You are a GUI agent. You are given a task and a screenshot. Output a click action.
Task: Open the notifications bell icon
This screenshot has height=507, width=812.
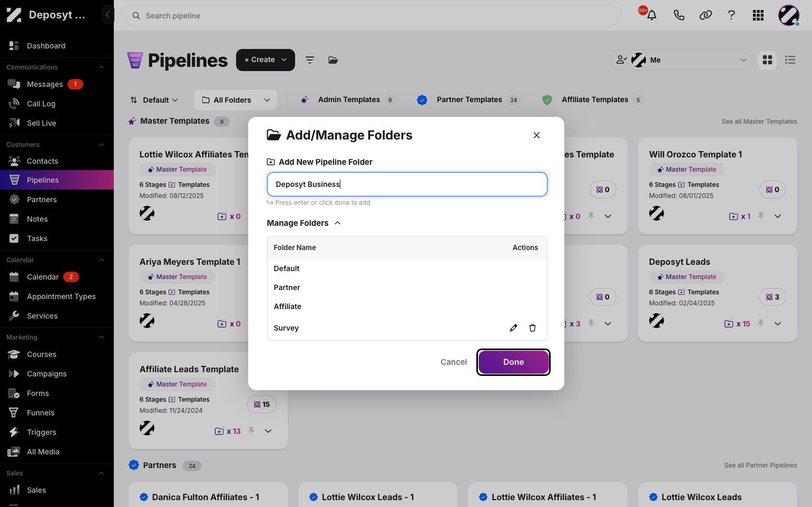click(651, 15)
